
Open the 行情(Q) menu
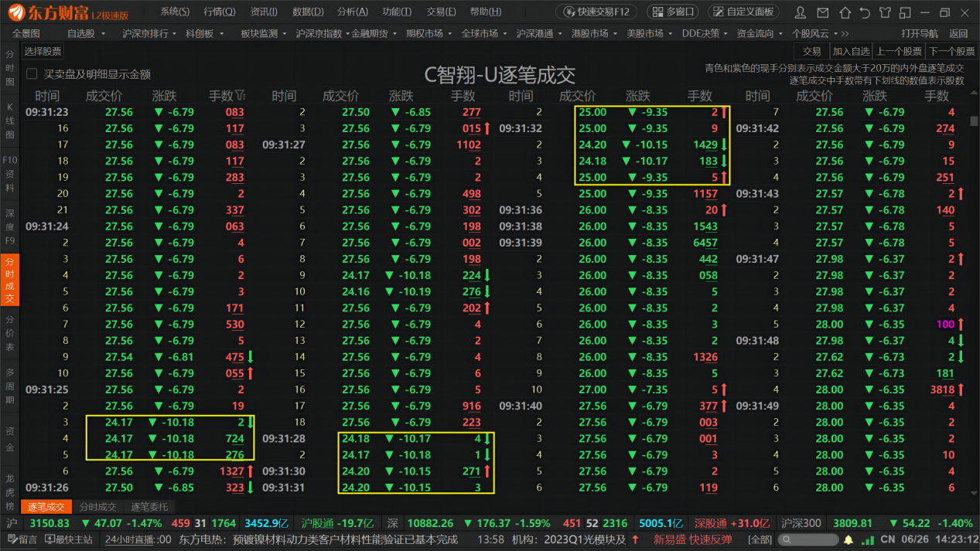click(220, 12)
